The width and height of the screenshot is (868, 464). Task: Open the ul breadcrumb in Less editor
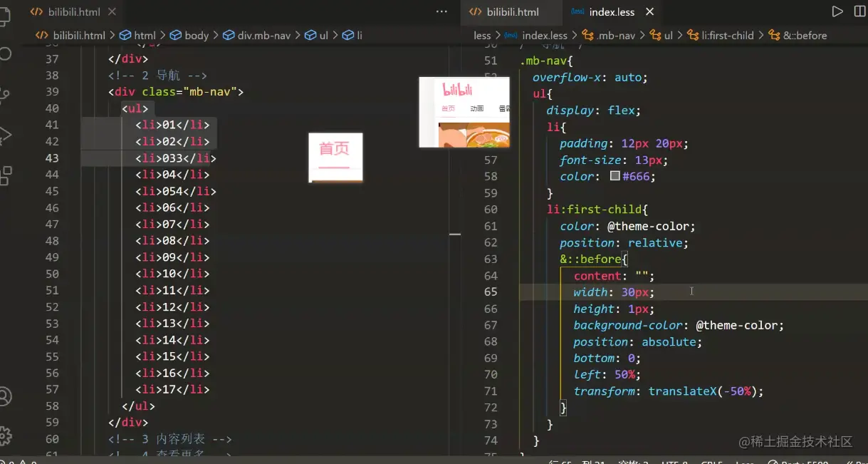tap(661, 35)
